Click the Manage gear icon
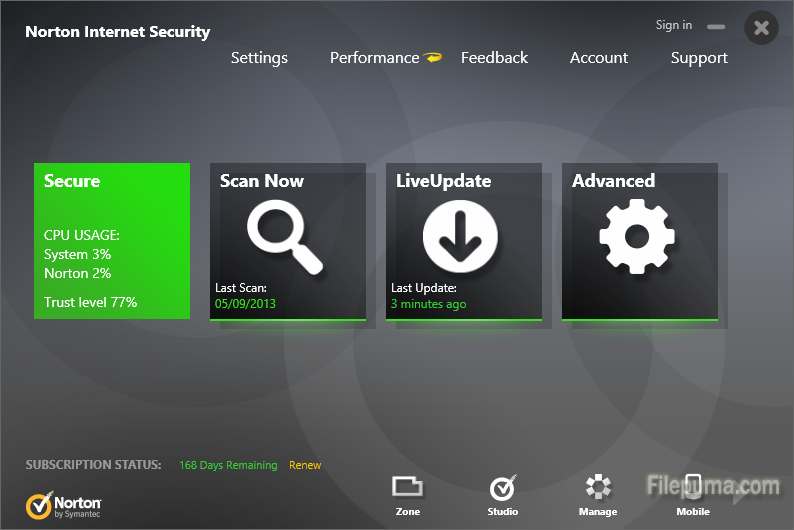Screen dimensions: 794x530 click(598, 488)
